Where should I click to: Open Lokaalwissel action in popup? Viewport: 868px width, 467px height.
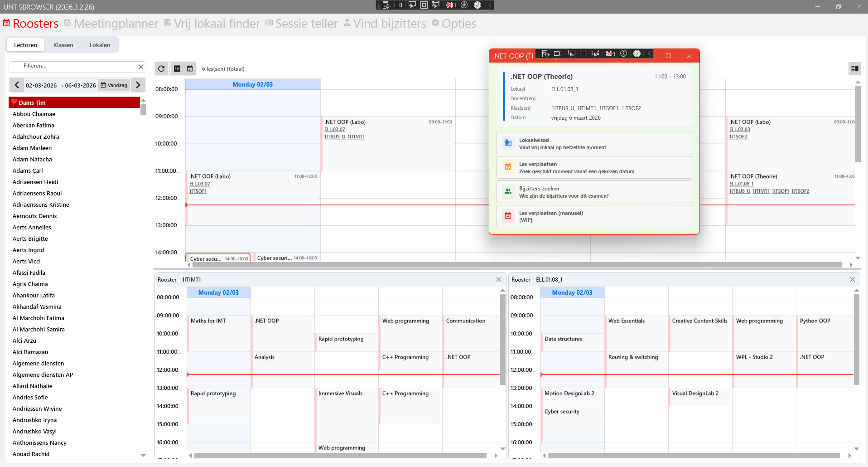[594, 143]
